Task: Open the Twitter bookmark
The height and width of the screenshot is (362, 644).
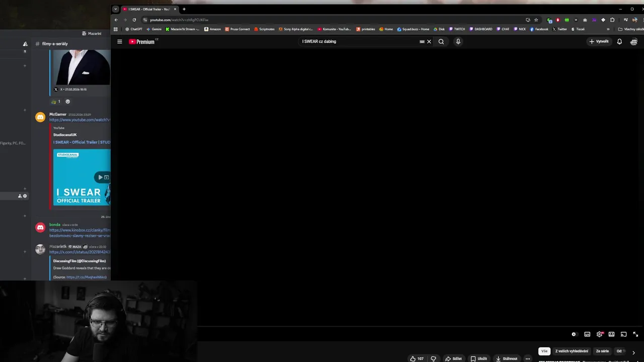Action: pos(560,29)
